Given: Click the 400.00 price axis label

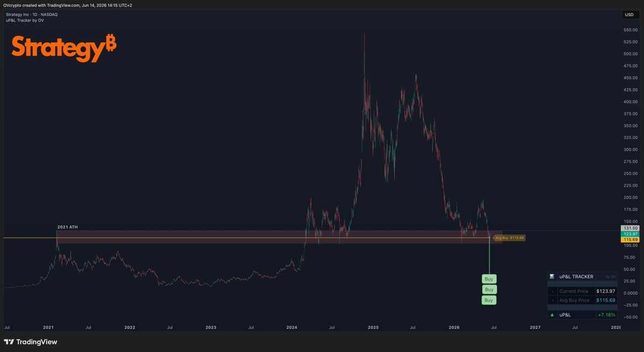Looking at the screenshot, I should pos(630,102).
